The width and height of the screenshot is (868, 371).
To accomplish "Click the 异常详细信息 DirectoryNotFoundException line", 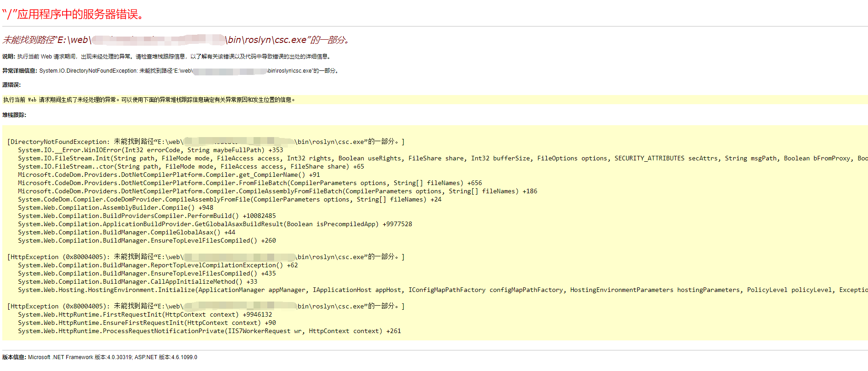I will pyautogui.click(x=171, y=71).
